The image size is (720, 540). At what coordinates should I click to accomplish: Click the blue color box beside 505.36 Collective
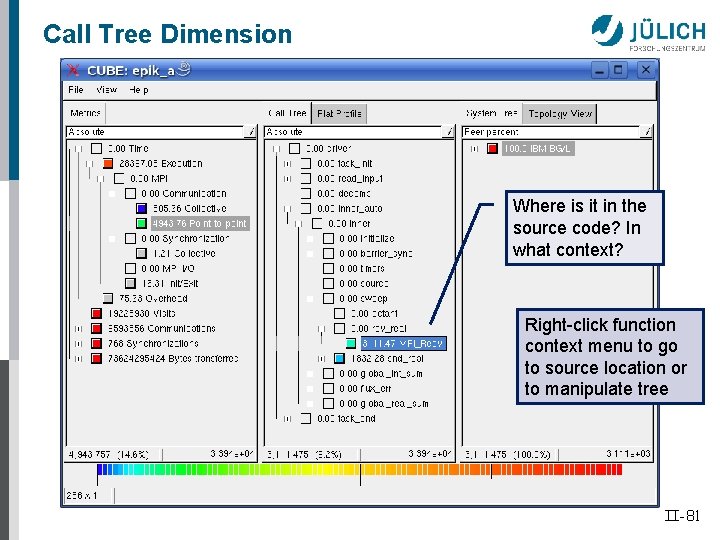click(141, 208)
